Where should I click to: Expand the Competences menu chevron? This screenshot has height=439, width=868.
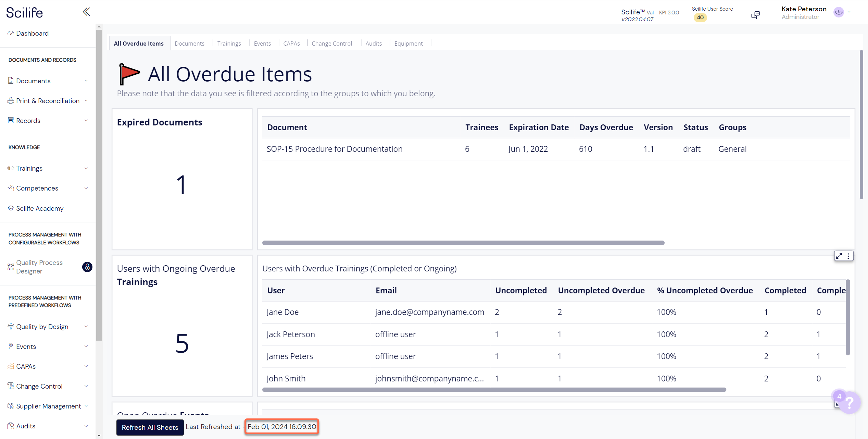pos(86,188)
